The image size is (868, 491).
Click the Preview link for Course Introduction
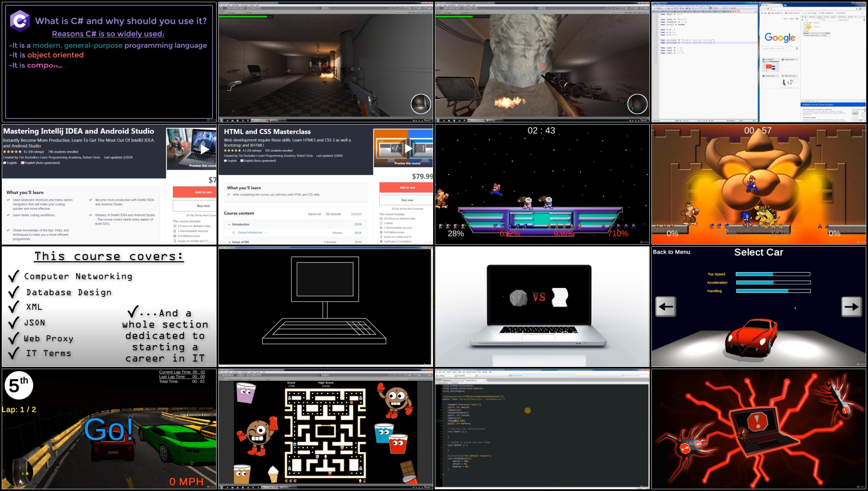coord(337,232)
